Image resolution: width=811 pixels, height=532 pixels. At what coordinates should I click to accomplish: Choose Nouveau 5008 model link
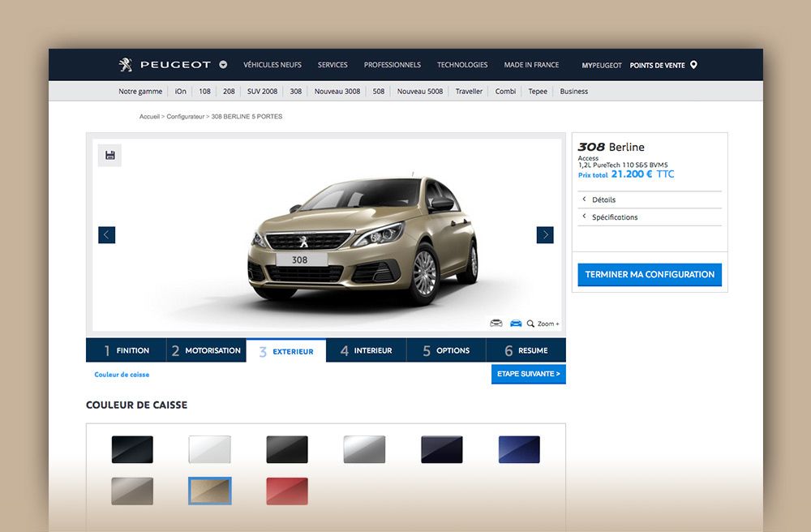pos(420,92)
